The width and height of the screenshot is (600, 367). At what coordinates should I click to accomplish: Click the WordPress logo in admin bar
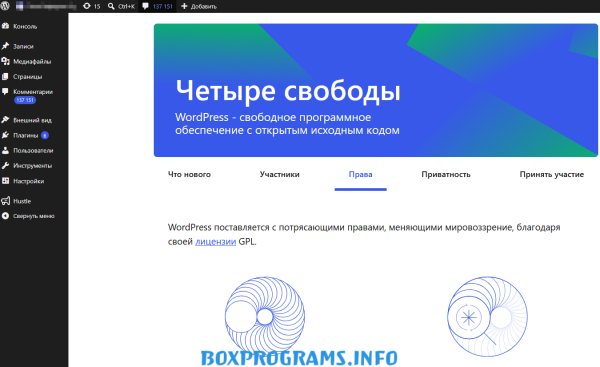5,6
